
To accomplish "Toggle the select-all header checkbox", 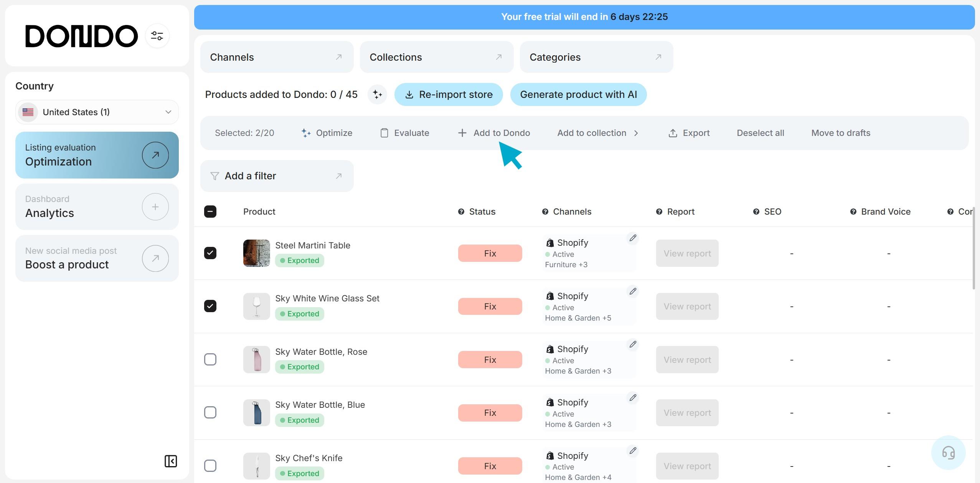I will tap(210, 212).
